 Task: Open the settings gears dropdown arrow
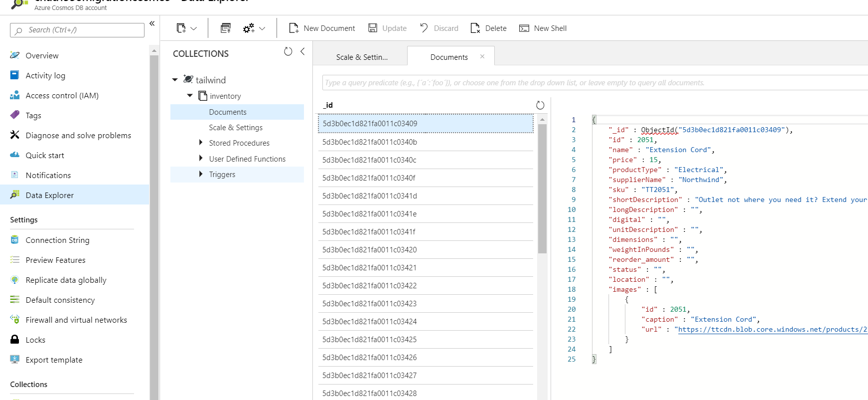coord(262,29)
